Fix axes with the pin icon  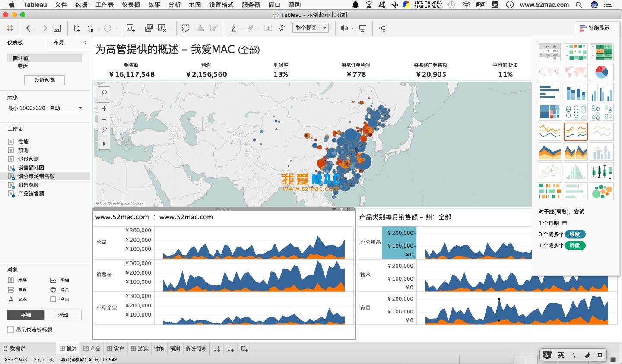pos(282,28)
